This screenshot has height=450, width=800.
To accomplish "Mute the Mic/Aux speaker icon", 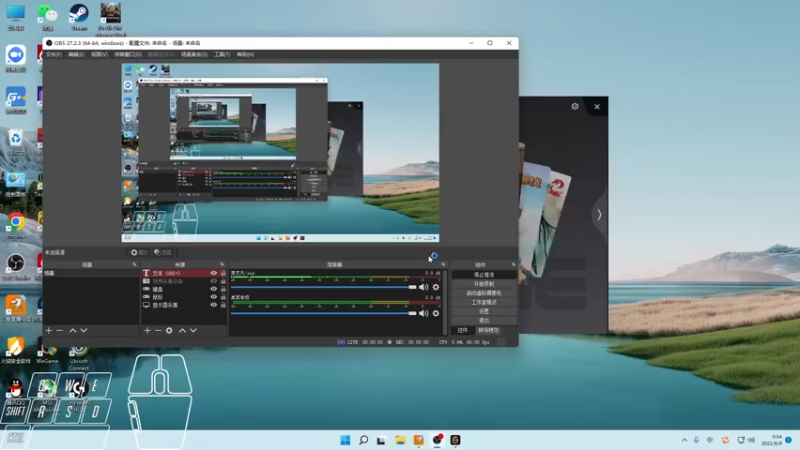I will point(423,287).
